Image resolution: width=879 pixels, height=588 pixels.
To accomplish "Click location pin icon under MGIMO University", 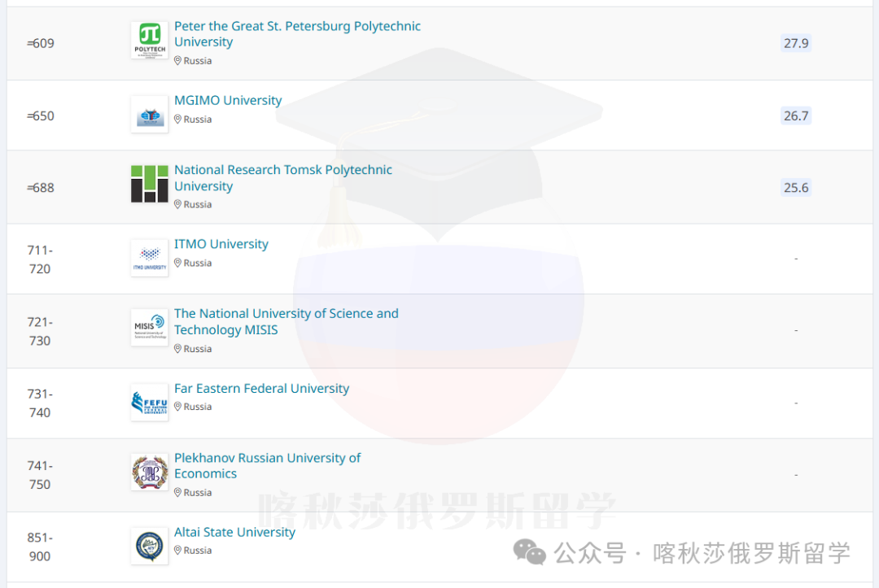I will click(177, 120).
